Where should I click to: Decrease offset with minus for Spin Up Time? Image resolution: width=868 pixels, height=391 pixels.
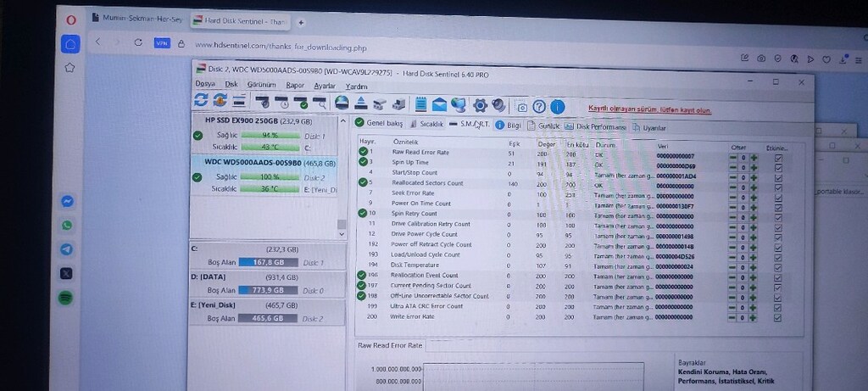732,168
